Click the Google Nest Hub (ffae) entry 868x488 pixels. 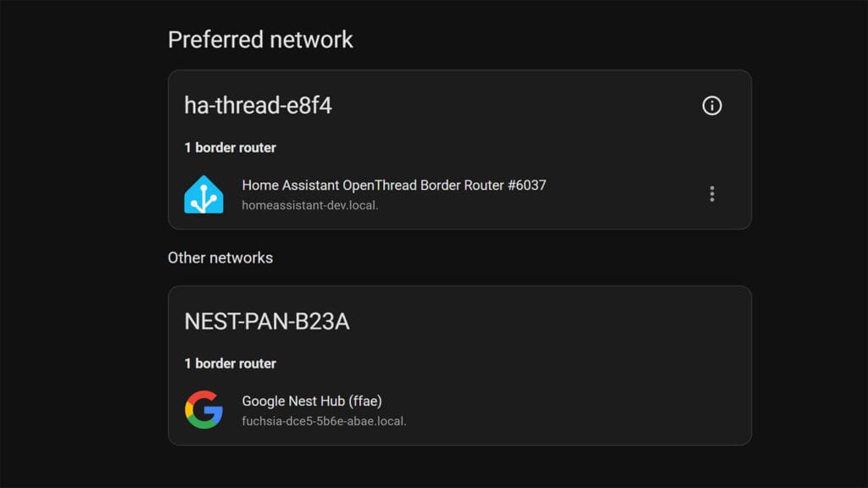click(x=312, y=401)
